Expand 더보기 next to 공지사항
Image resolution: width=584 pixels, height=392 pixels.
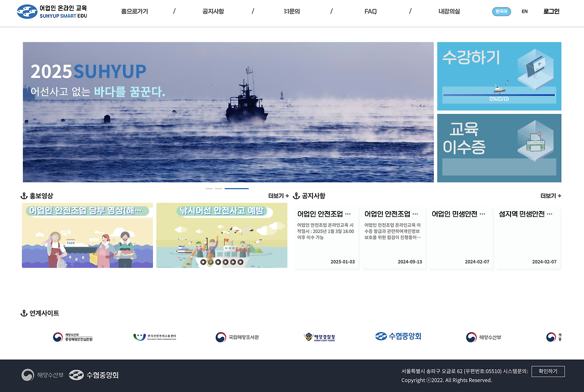551,196
